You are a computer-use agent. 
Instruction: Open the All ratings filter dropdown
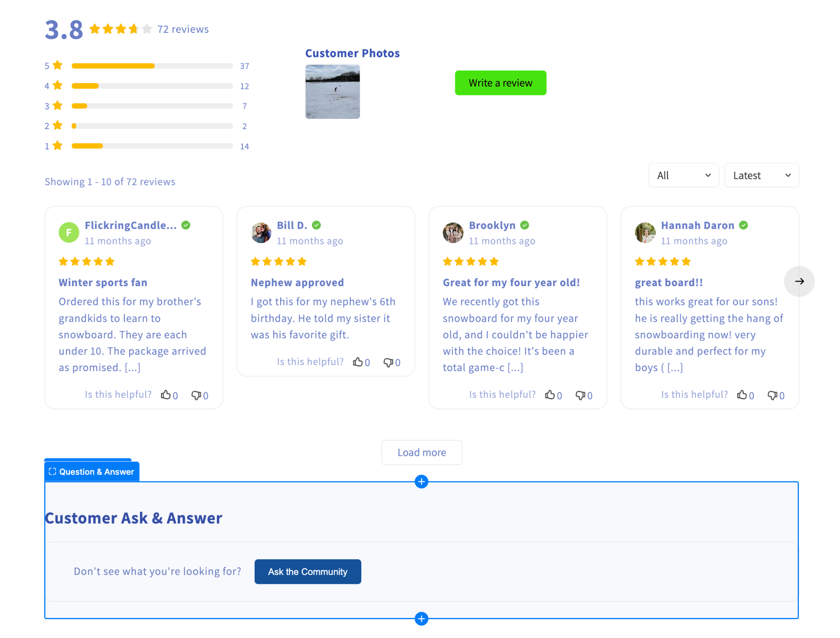tap(683, 175)
